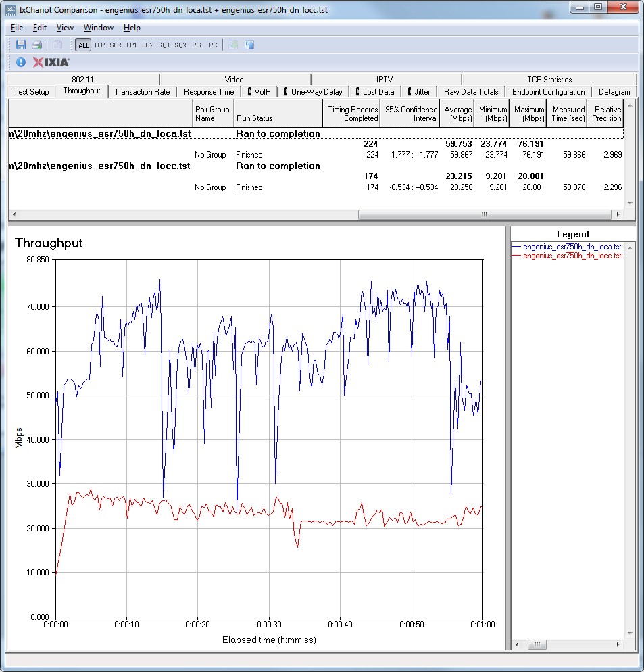The height and width of the screenshot is (672, 644).
Task: Click the 95% Confidence Interval column header
Action: (x=410, y=114)
